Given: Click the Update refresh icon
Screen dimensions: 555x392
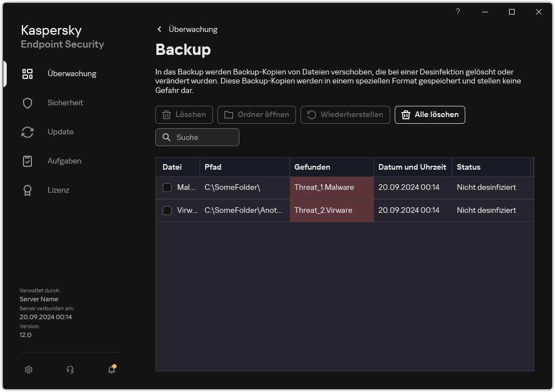Looking at the screenshot, I should pos(27,132).
